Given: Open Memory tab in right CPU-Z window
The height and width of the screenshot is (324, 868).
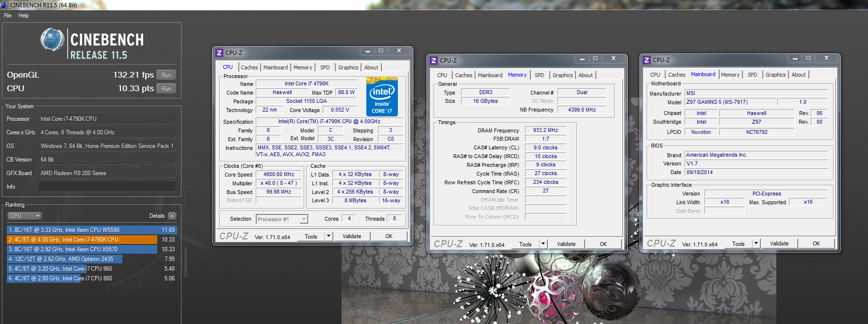Looking at the screenshot, I should 730,75.
